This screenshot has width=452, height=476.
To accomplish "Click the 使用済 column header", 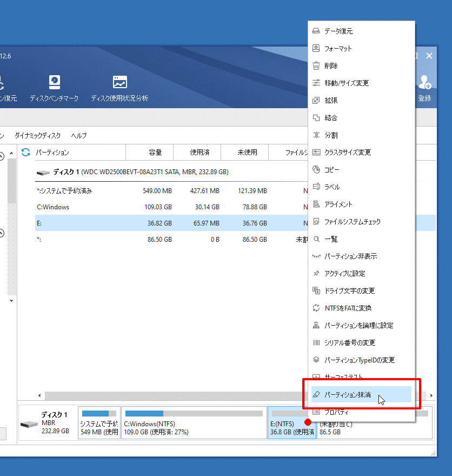I will pyautogui.click(x=200, y=153).
